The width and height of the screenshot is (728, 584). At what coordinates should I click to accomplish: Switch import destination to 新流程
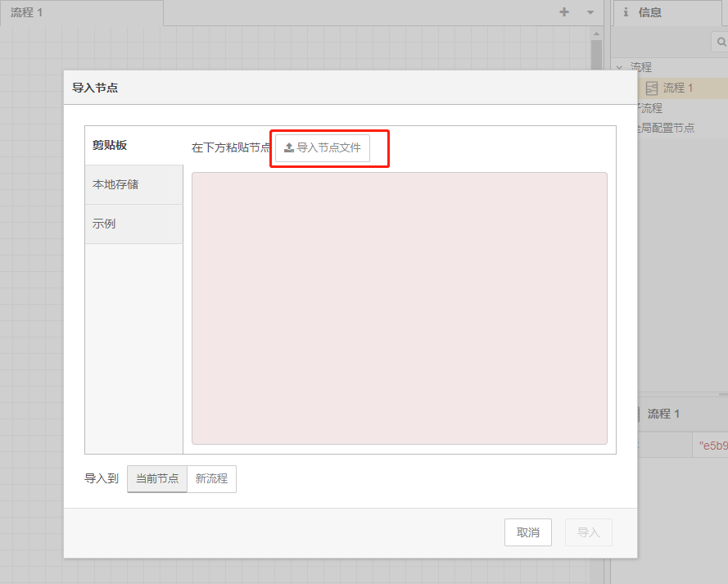pyautogui.click(x=211, y=478)
